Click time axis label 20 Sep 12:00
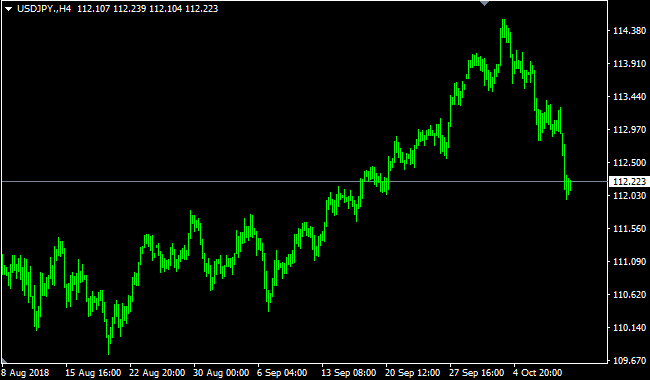The width and height of the screenshot is (650, 380). (x=412, y=373)
